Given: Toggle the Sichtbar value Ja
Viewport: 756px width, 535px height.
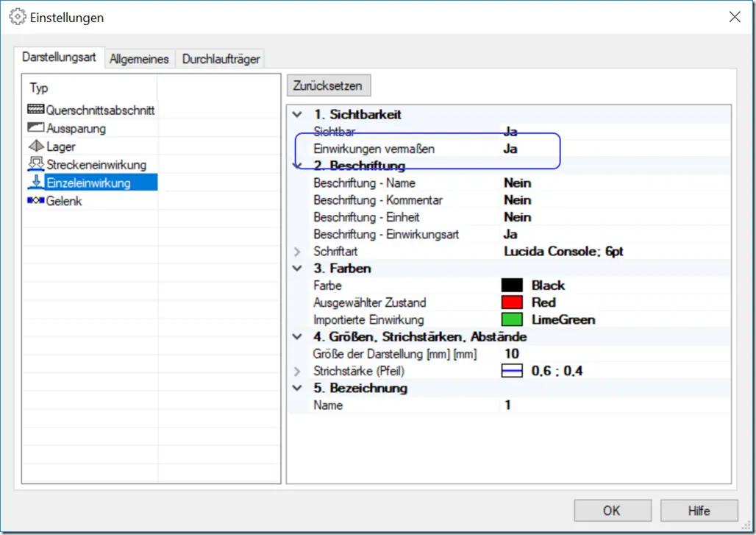Looking at the screenshot, I should (x=510, y=131).
